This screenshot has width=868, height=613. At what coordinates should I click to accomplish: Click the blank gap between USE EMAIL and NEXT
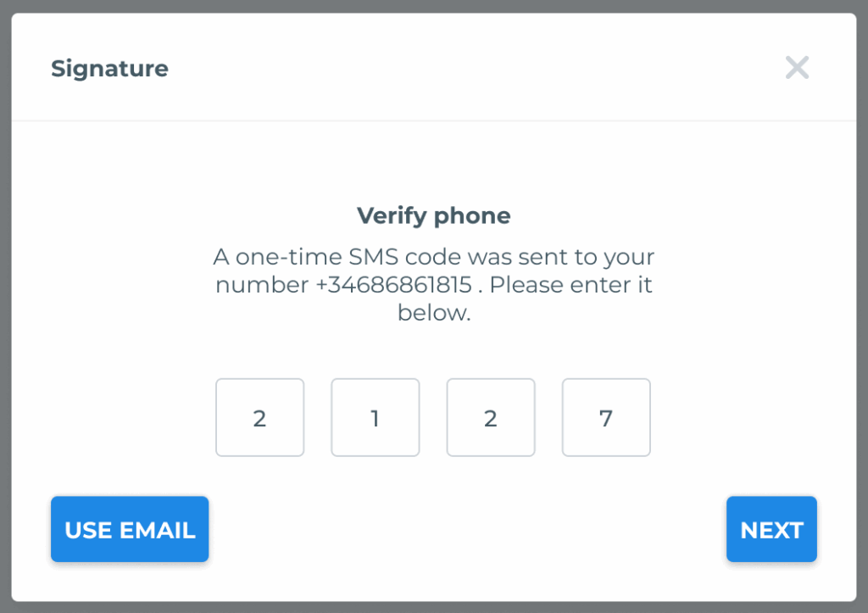pos(466,530)
